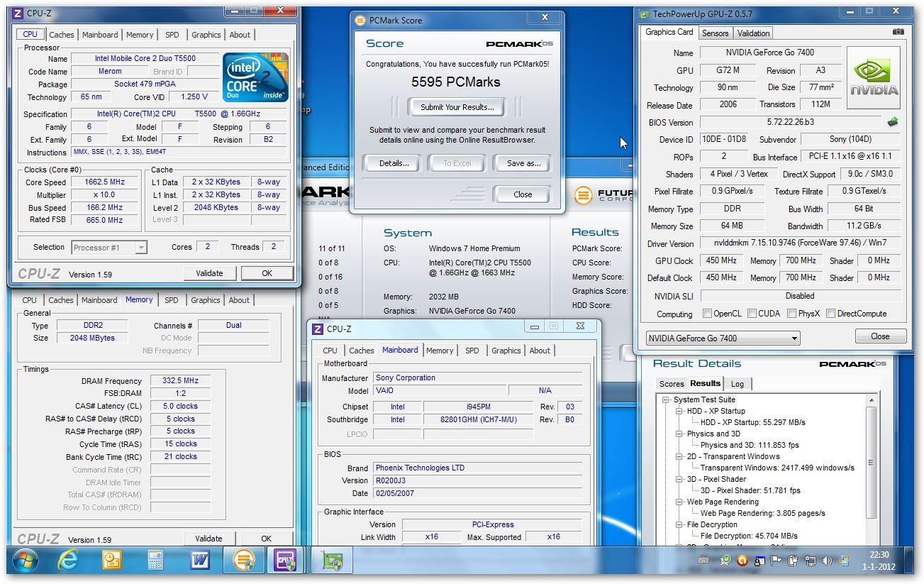Click the Save as... button
This screenshot has height=584, width=924.
523,163
